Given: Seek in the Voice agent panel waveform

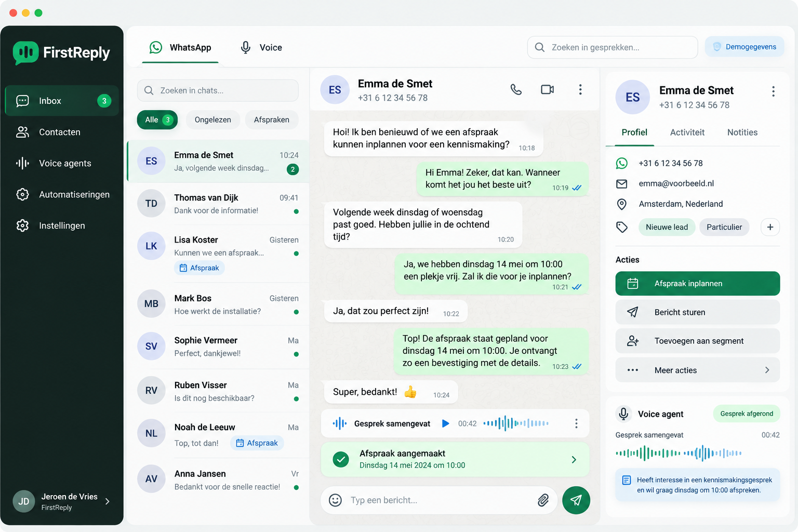Looking at the screenshot, I should pos(679,453).
